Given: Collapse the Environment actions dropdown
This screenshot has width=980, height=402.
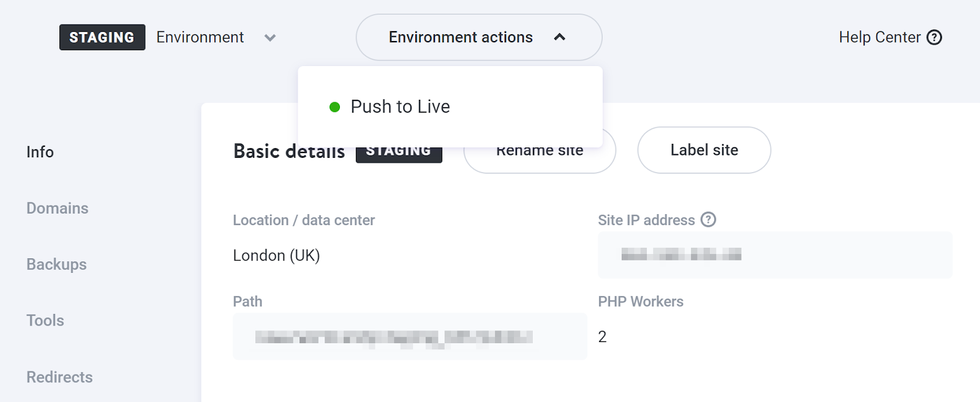Looking at the screenshot, I should coord(479,37).
